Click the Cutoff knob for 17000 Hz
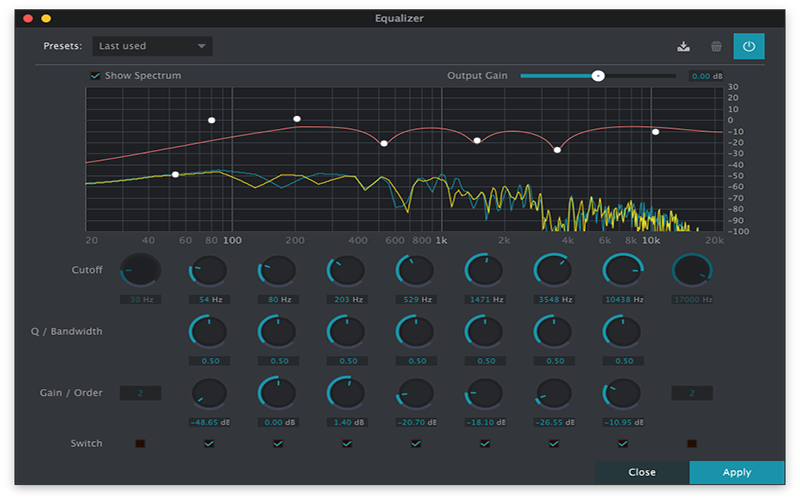This screenshot has height=500, width=800. (692, 270)
